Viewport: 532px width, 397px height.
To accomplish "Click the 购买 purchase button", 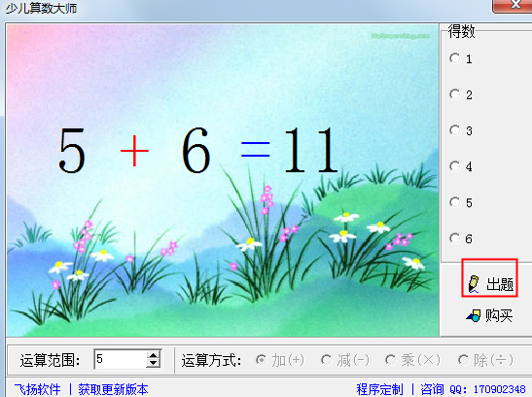I will point(489,316).
